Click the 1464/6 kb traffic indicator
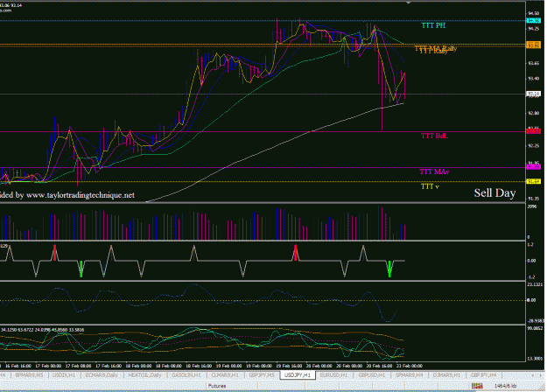The height and width of the screenshot is (392, 547). click(505, 386)
